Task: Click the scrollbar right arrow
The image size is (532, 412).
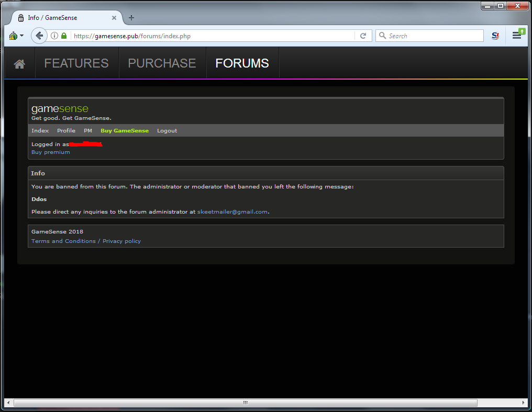Action: click(523, 403)
